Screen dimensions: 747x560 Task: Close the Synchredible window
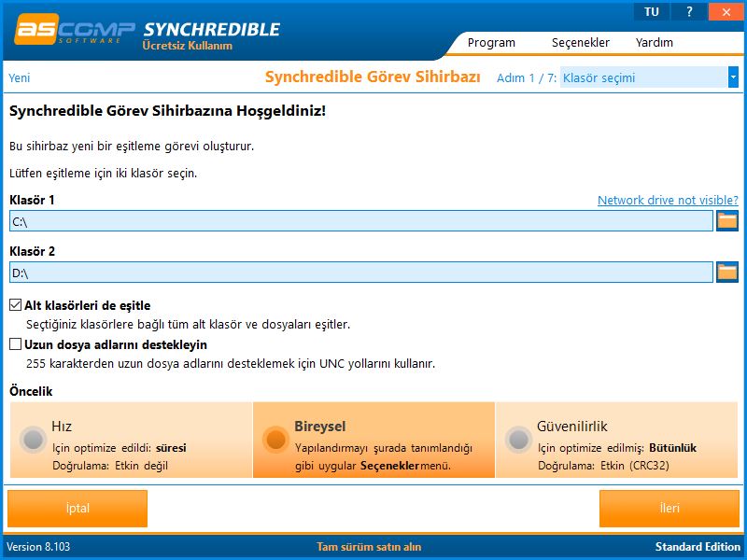[726, 12]
